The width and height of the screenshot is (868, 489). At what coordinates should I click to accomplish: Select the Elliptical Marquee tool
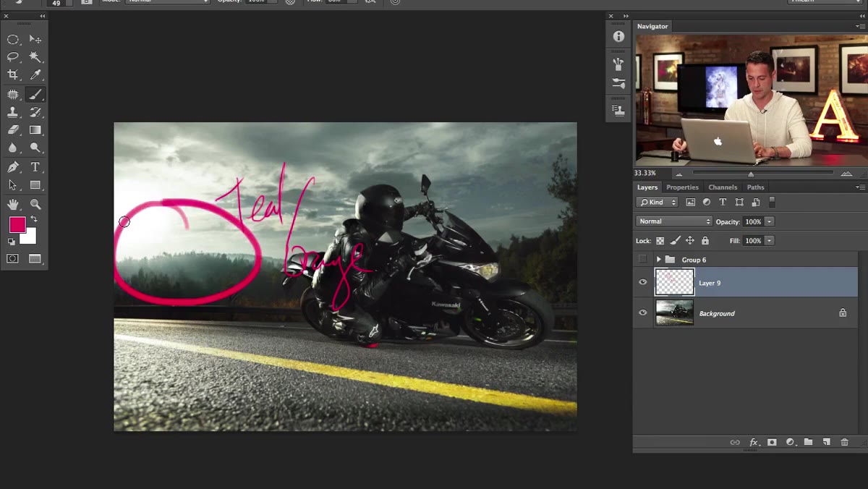(x=13, y=39)
